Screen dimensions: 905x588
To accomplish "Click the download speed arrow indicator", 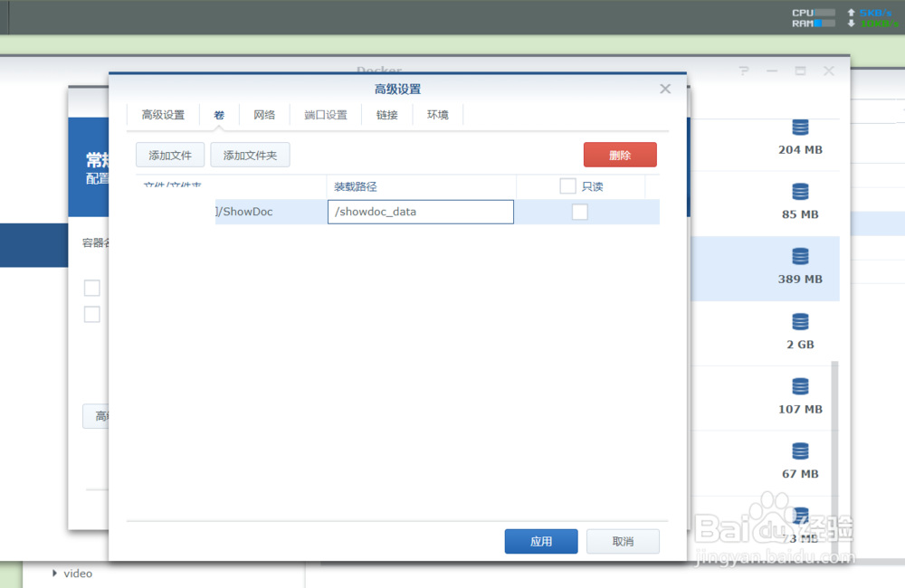I will coord(851,24).
